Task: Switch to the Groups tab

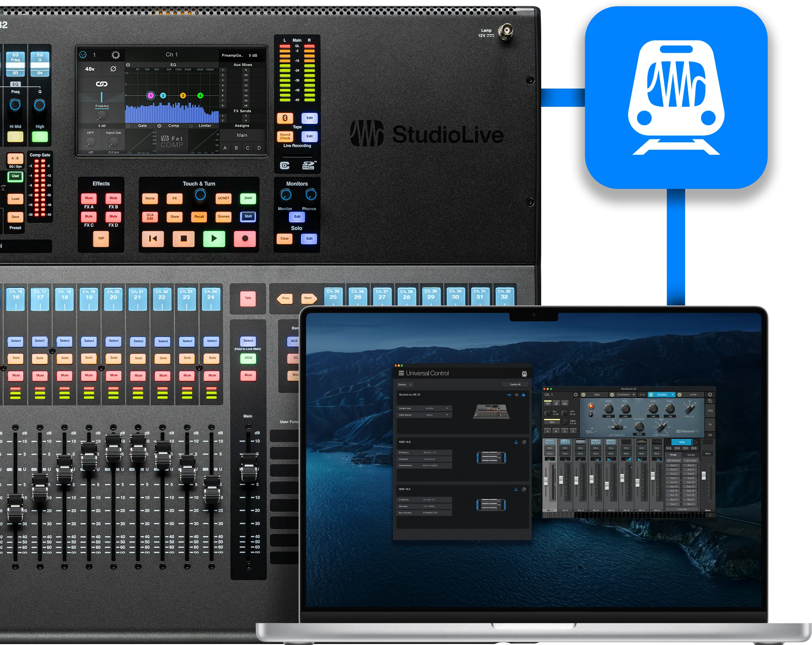Action: [x=691, y=455]
